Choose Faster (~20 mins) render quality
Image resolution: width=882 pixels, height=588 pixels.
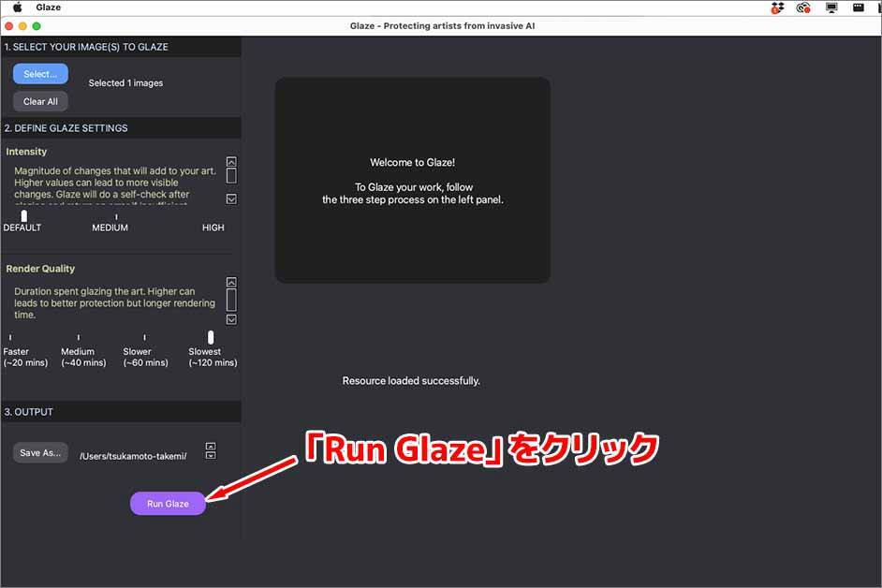pyautogui.click(x=11, y=337)
